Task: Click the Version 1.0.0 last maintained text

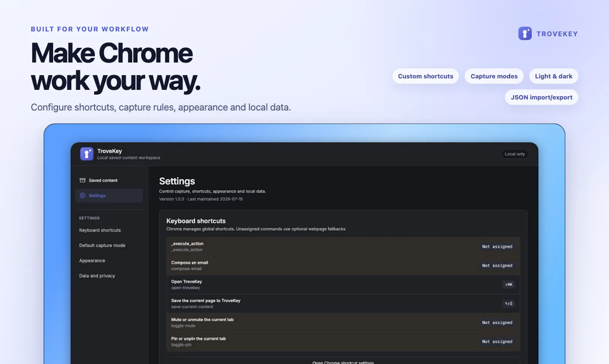Action: (201, 199)
